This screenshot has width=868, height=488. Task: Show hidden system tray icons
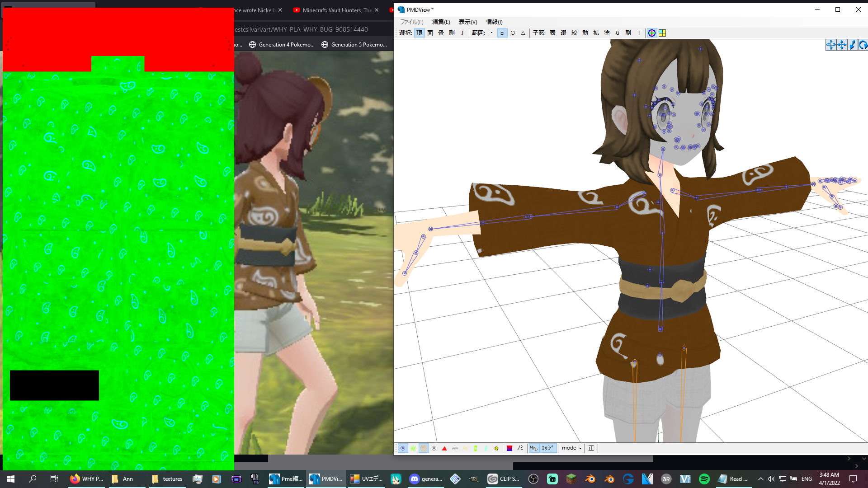pos(760,479)
